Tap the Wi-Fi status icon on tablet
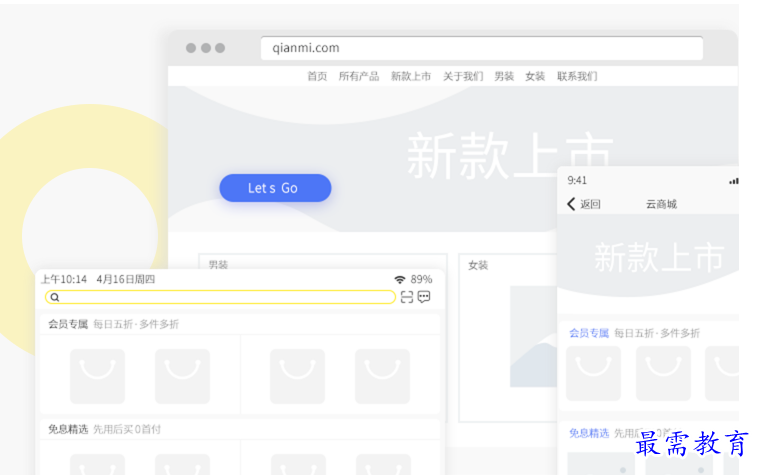 pyautogui.click(x=400, y=279)
